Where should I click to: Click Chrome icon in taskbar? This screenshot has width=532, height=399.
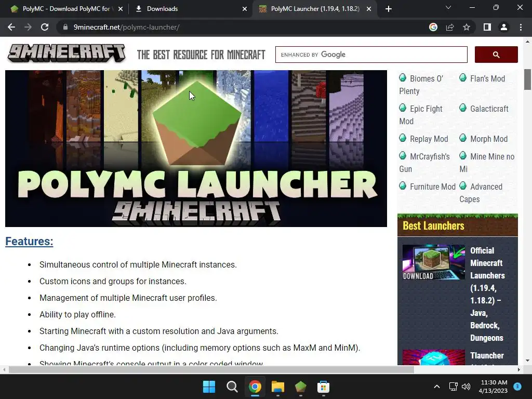(x=255, y=387)
